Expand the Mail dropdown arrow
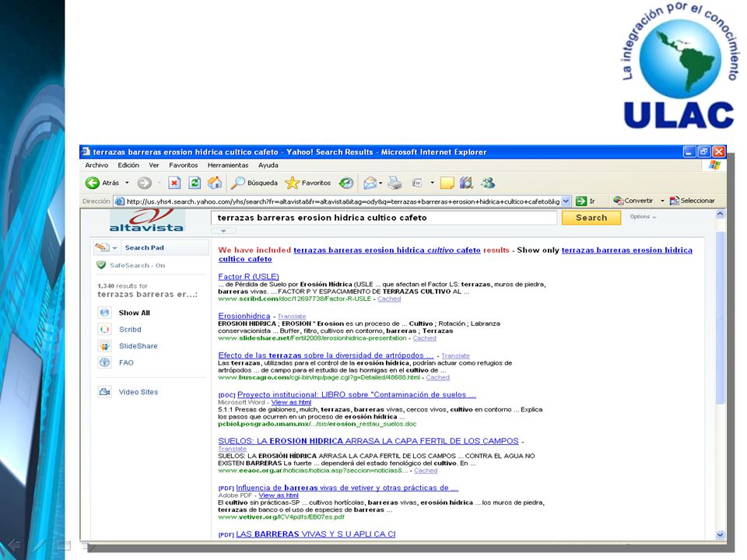 381,183
